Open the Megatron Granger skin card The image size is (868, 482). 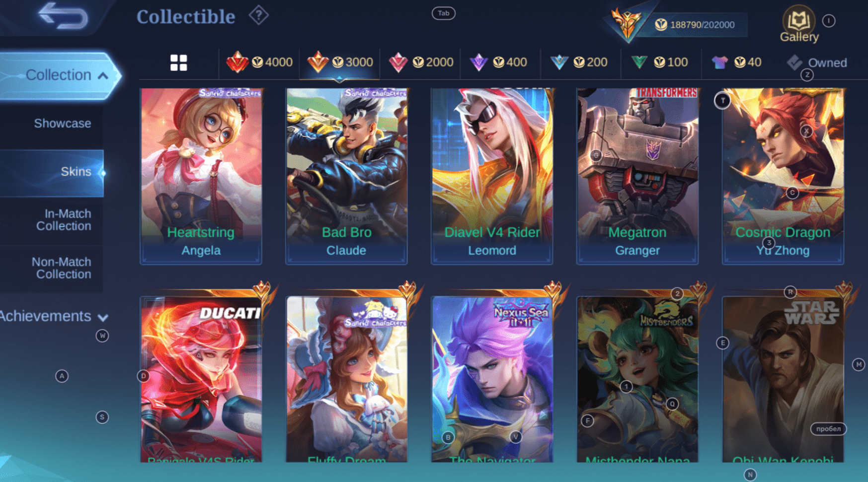[x=637, y=176]
